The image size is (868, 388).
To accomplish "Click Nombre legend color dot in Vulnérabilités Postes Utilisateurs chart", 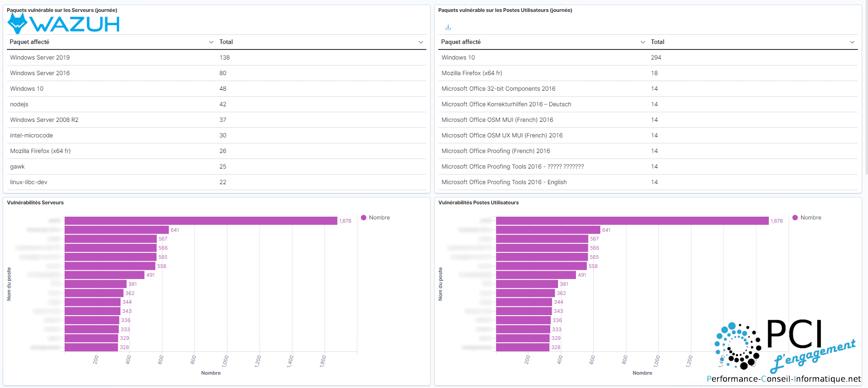I will tap(795, 218).
